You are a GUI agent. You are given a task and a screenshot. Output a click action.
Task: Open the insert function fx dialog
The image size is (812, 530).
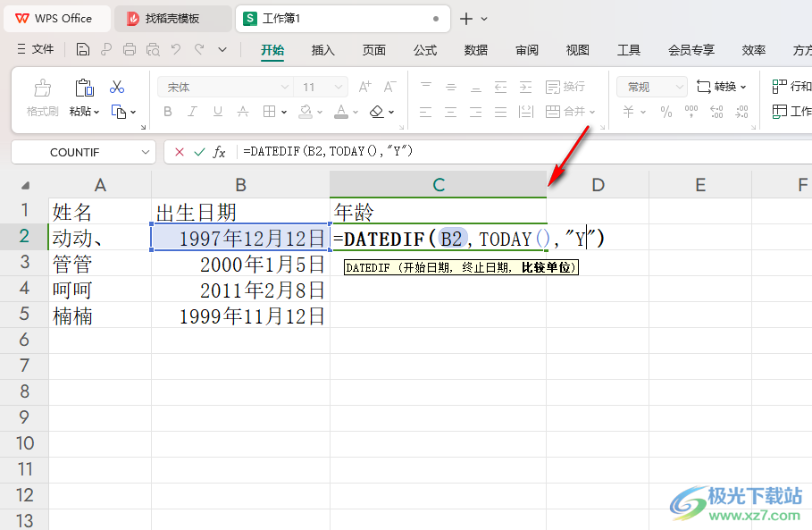click(x=220, y=152)
